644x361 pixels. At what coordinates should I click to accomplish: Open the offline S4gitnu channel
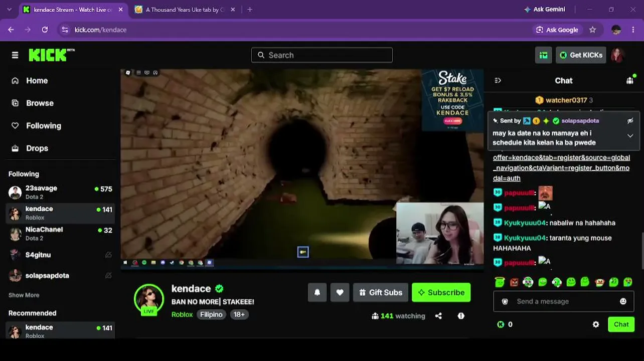(x=60, y=255)
